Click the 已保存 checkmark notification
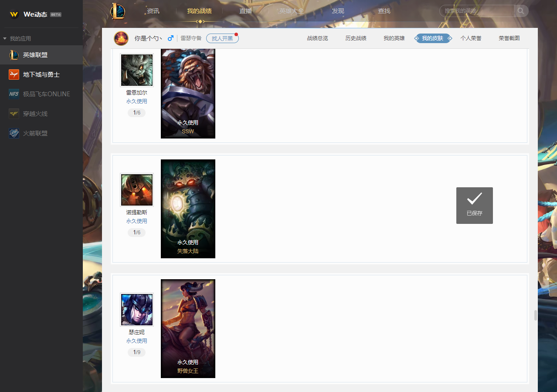Image resolution: width=557 pixels, height=392 pixels. 475,206
